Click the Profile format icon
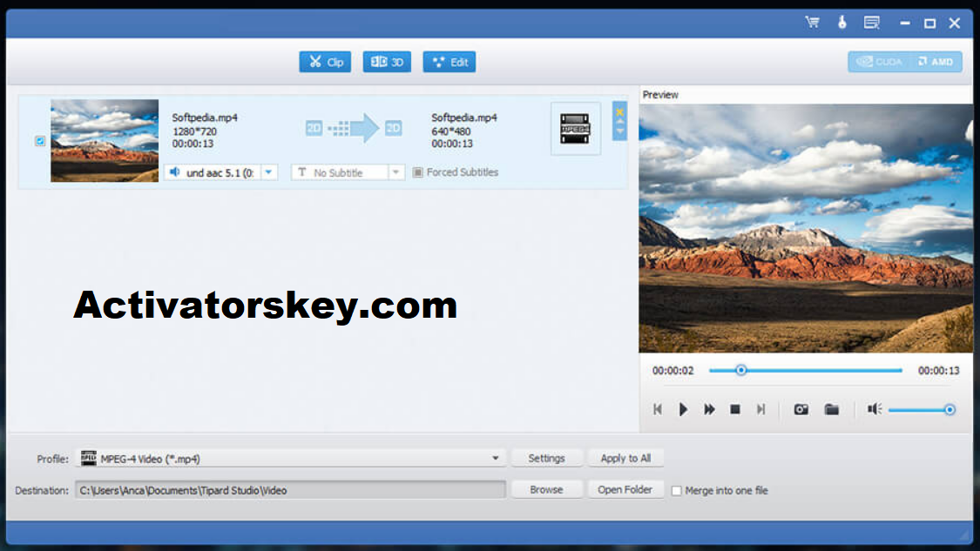Viewport: 980px width, 551px height. pyautogui.click(x=89, y=458)
